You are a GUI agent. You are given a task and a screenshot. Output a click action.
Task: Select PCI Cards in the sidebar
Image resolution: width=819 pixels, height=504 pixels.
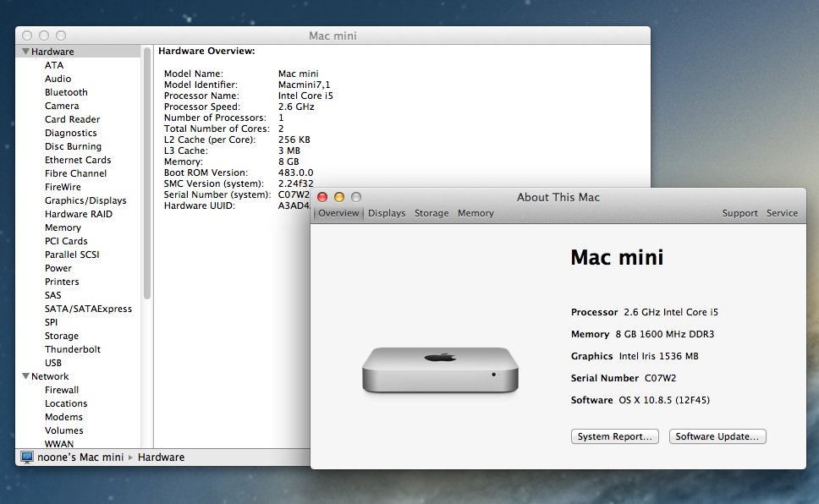(x=66, y=242)
